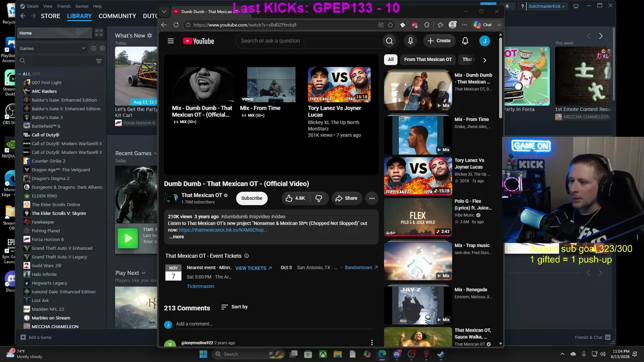Select The Elder Scrolls V: Skyrim in library
The height and width of the screenshot is (362, 644).
tap(59, 213)
